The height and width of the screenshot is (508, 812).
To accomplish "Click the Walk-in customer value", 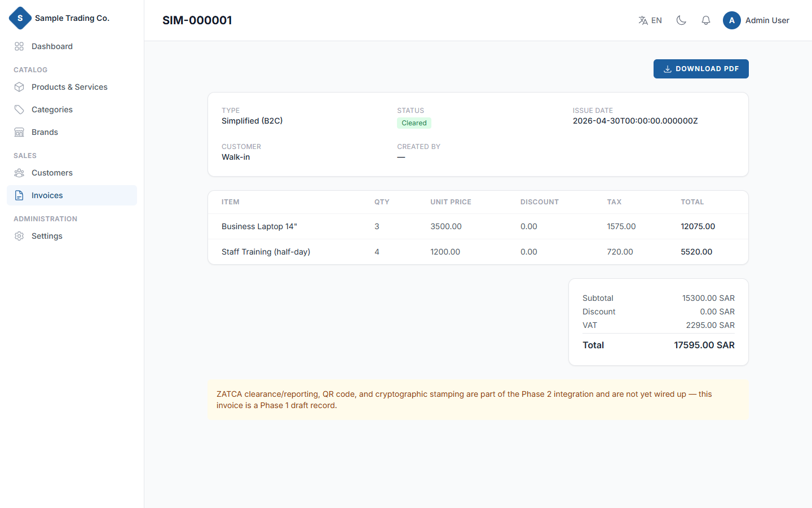I will pyautogui.click(x=236, y=157).
